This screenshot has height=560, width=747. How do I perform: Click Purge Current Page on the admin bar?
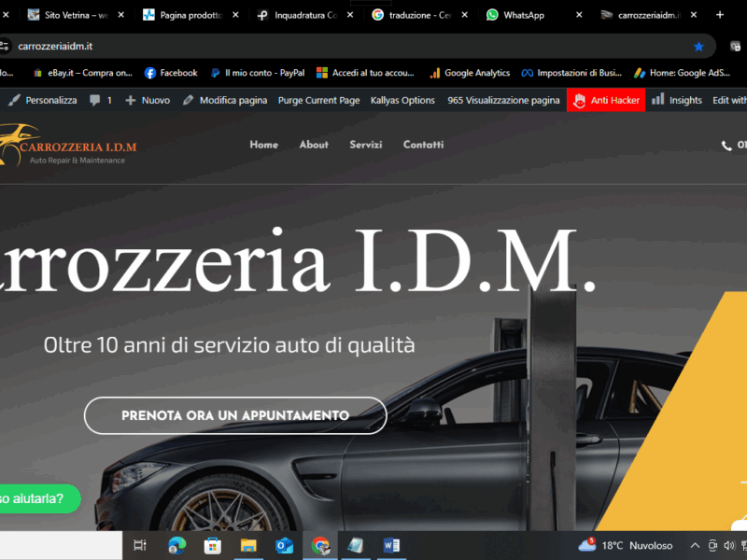(x=318, y=100)
